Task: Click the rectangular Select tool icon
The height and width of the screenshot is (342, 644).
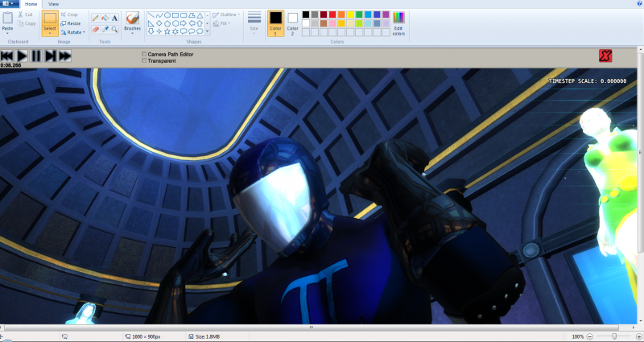Action: tap(50, 18)
